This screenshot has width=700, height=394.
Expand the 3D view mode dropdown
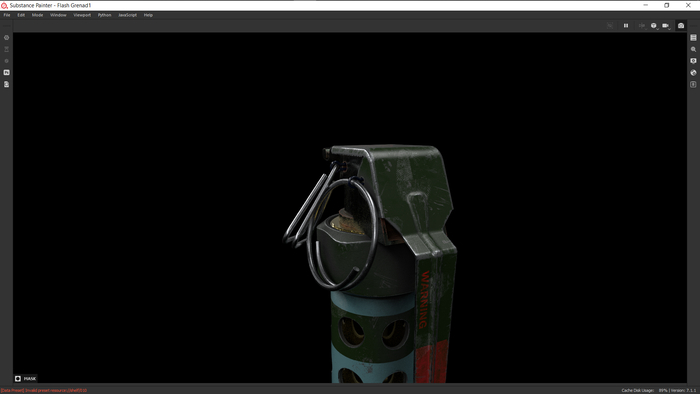(654, 26)
